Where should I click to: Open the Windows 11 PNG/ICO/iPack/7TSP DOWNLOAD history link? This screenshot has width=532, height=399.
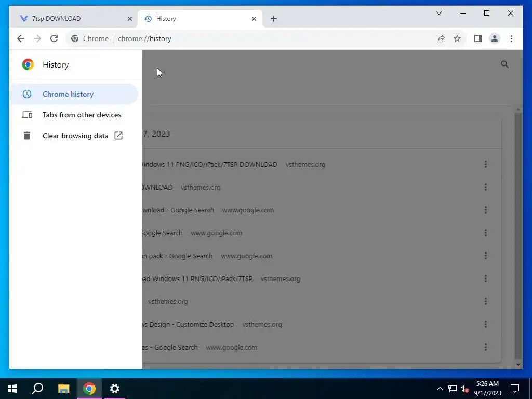point(210,164)
